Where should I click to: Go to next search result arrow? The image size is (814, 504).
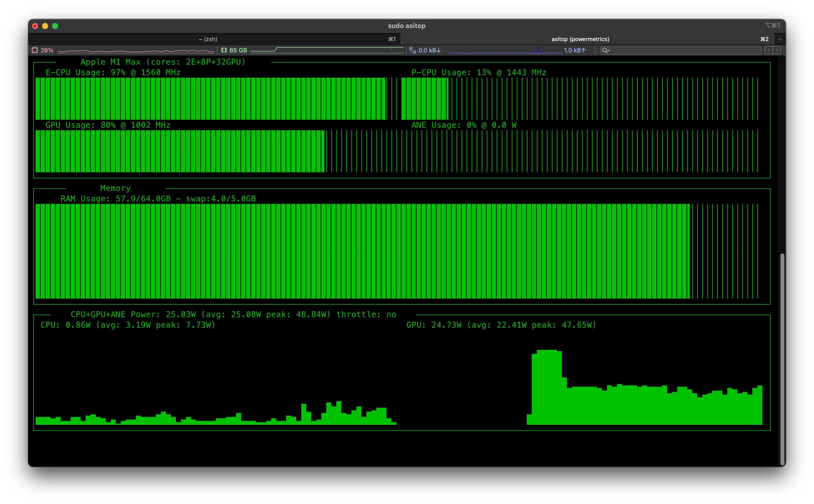(x=777, y=50)
